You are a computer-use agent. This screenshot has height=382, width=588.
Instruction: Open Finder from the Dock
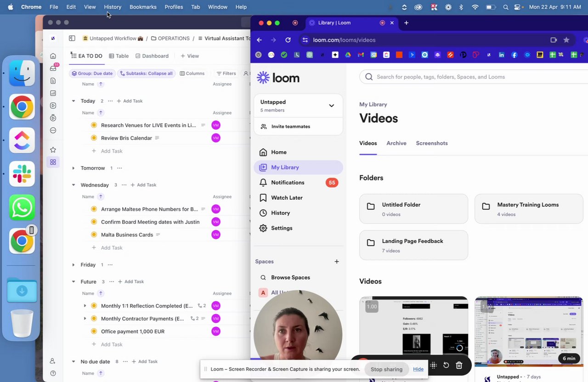point(22,73)
